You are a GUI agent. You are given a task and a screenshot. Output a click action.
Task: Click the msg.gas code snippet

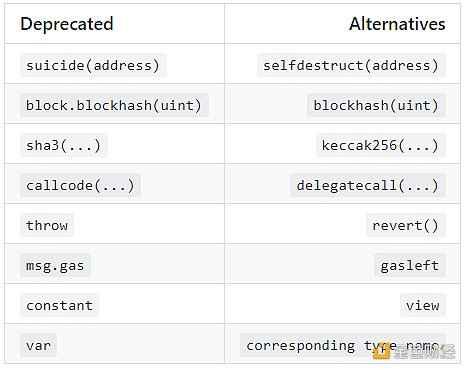[55, 265]
